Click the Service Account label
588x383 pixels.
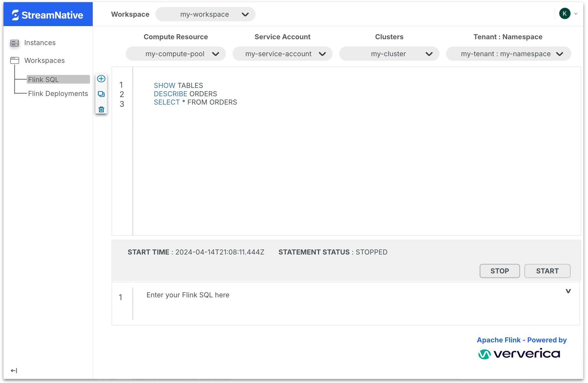(x=282, y=37)
